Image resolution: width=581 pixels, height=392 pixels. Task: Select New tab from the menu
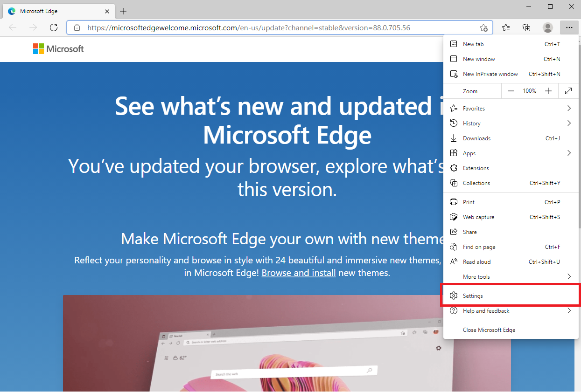511,44
